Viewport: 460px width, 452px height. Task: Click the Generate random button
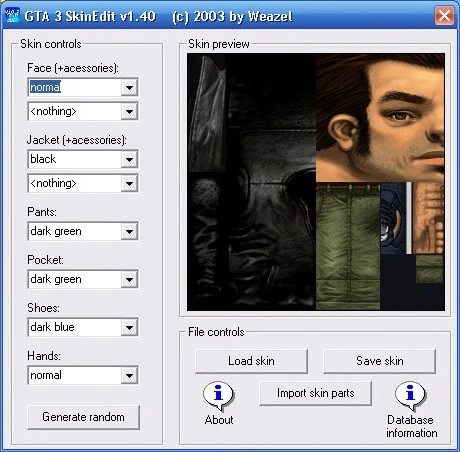pyautogui.click(x=83, y=417)
